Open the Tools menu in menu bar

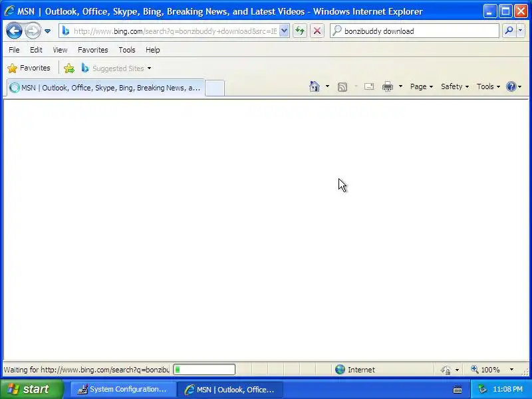click(127, 50)
